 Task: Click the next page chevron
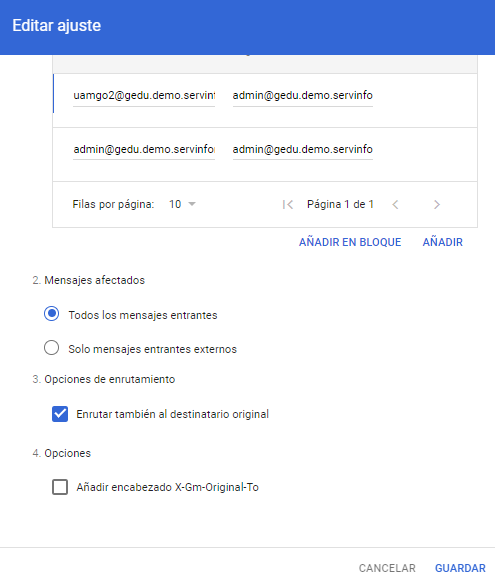point(437,204)
